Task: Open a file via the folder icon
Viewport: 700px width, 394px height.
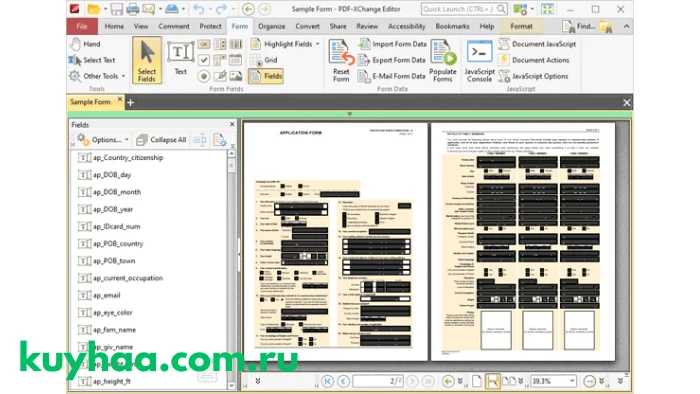Action: click(x=94, y=9)
